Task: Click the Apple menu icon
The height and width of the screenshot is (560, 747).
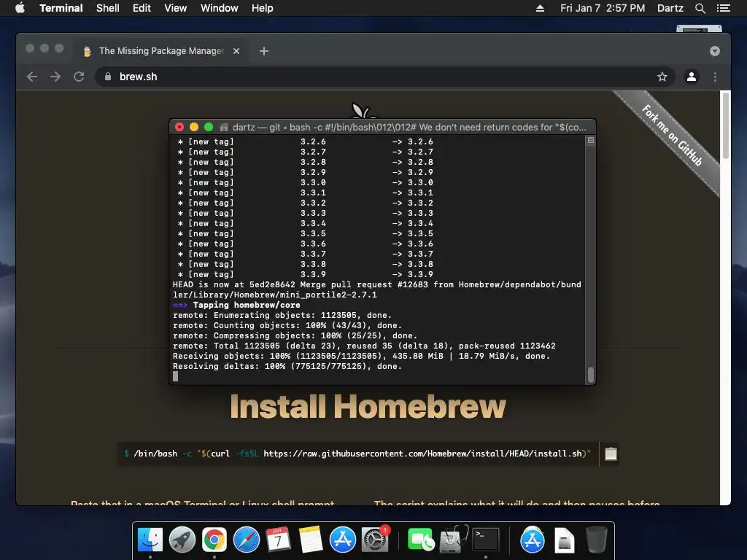Action: tap(20, 8)
